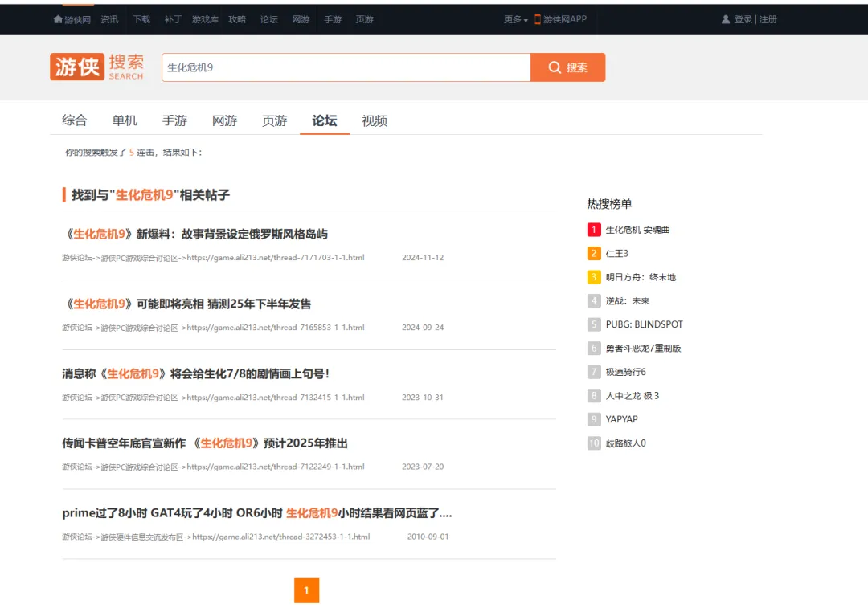Click 登录 link in the top bar
868x608 pixels.
click(743, 19)
